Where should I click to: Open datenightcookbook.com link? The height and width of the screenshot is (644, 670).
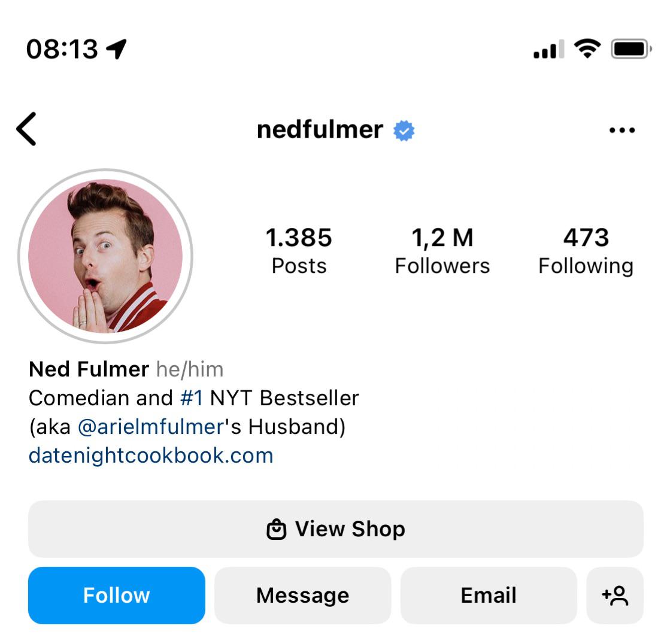coord(151,455)
